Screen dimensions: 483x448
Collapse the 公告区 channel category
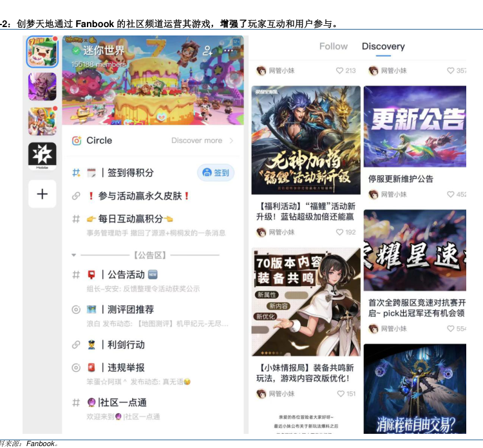point(74,255)
